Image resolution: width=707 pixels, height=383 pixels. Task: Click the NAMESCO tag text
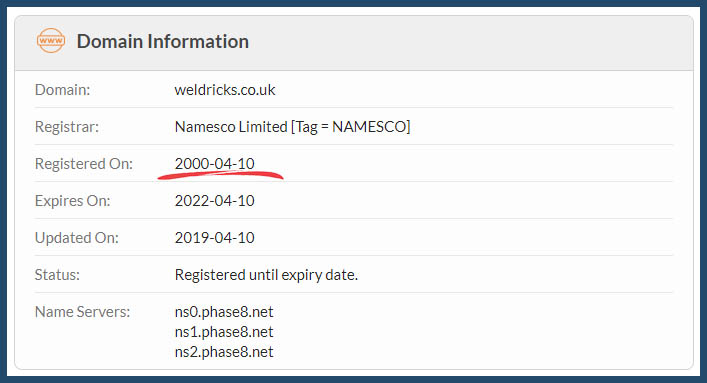click(369, 127)
